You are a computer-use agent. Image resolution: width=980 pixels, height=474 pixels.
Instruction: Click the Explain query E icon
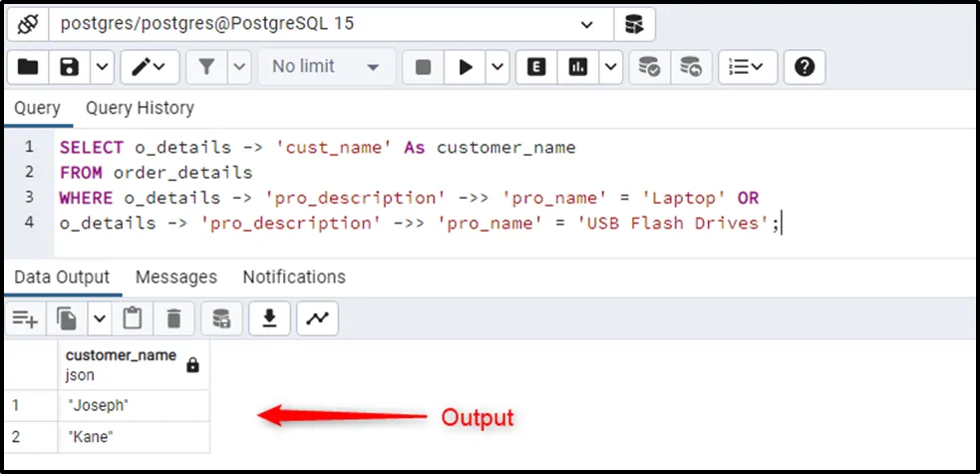538,67
